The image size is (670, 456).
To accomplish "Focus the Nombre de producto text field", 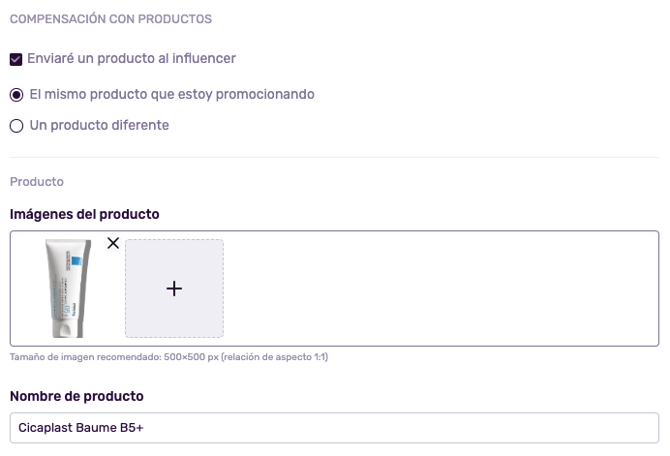I will 334,428.
